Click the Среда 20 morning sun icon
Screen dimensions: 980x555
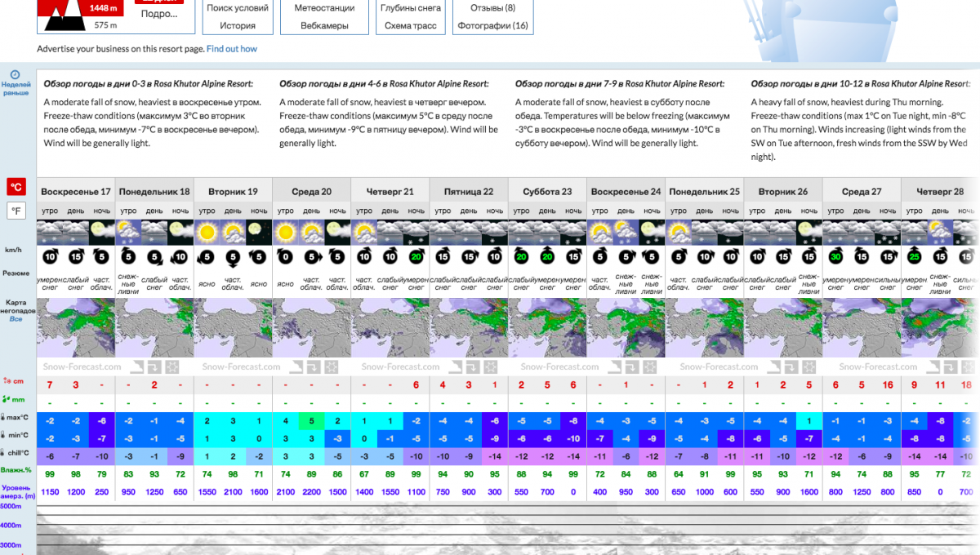pyautogui.click(x=286, y=231)
